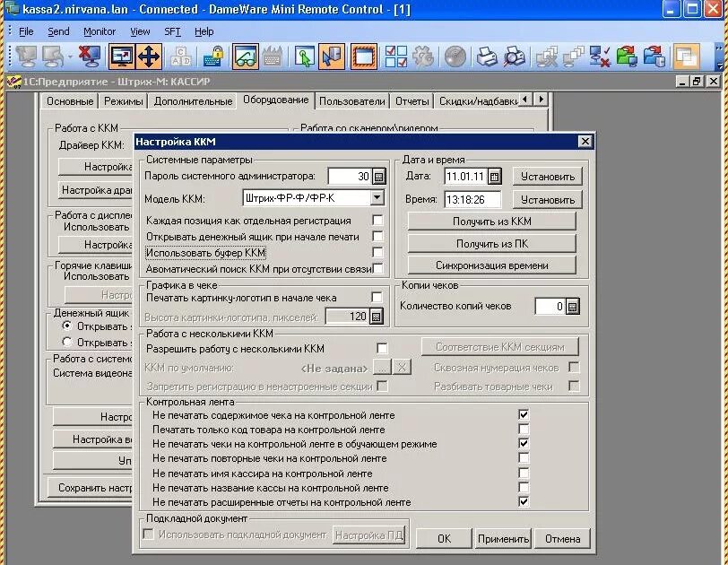Expand toolbar overflow chevron at right edge

[x=719, y=56]
